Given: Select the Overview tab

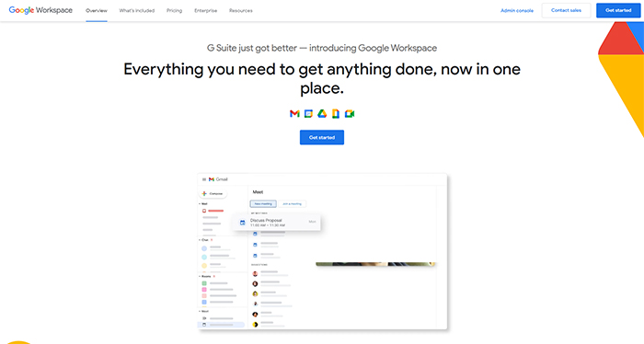Looking at the screenshot, I should click(97, 11).
